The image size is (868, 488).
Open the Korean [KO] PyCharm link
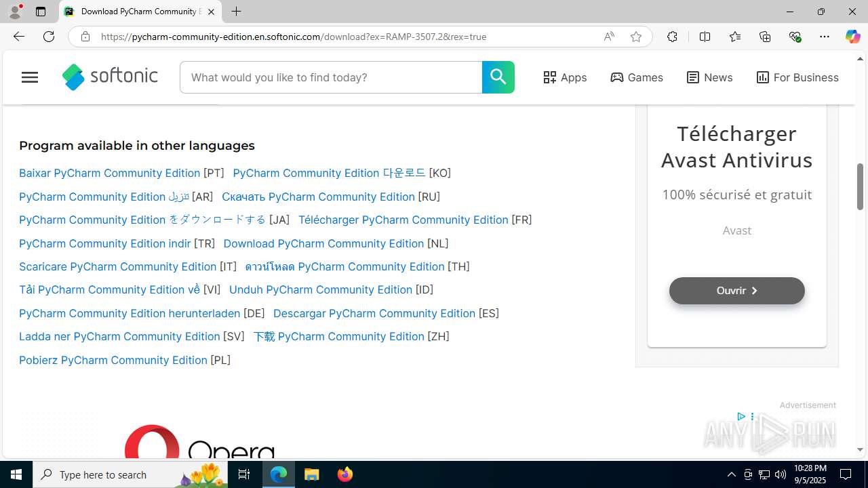coord(329,173)
